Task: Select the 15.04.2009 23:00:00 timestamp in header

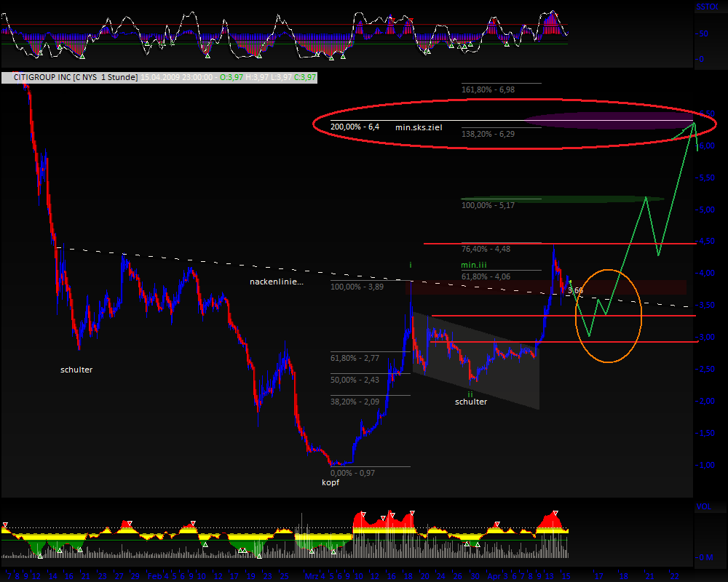Action: (176, 78)
